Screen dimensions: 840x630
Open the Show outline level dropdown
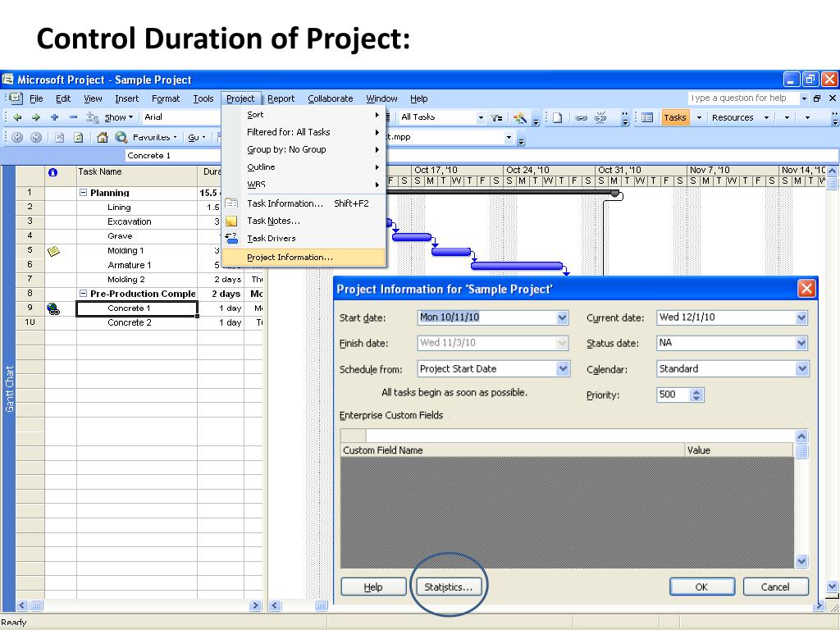pos(119,118)
